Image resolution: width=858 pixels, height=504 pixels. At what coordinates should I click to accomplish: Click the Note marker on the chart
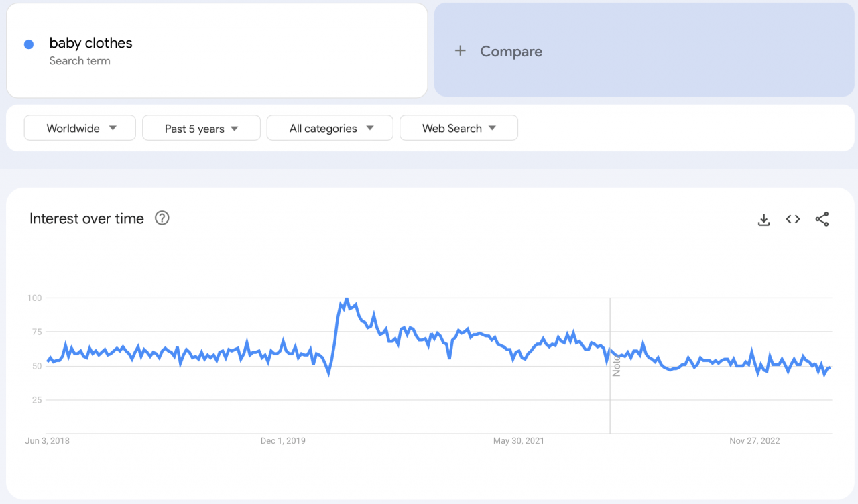click(x=616, y=366)
